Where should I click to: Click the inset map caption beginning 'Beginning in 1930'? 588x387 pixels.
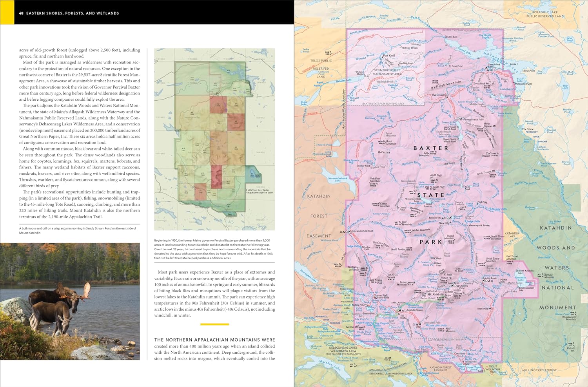214,249
